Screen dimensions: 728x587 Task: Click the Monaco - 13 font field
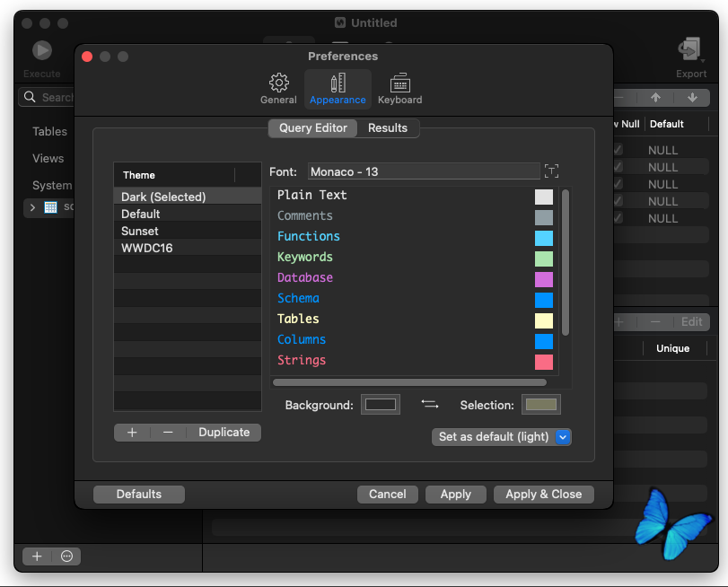pyautogui.click(x=424, y=171)
